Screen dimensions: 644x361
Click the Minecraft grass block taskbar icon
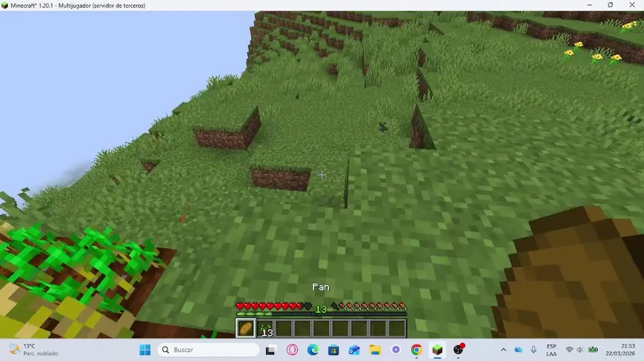point(437,350)
